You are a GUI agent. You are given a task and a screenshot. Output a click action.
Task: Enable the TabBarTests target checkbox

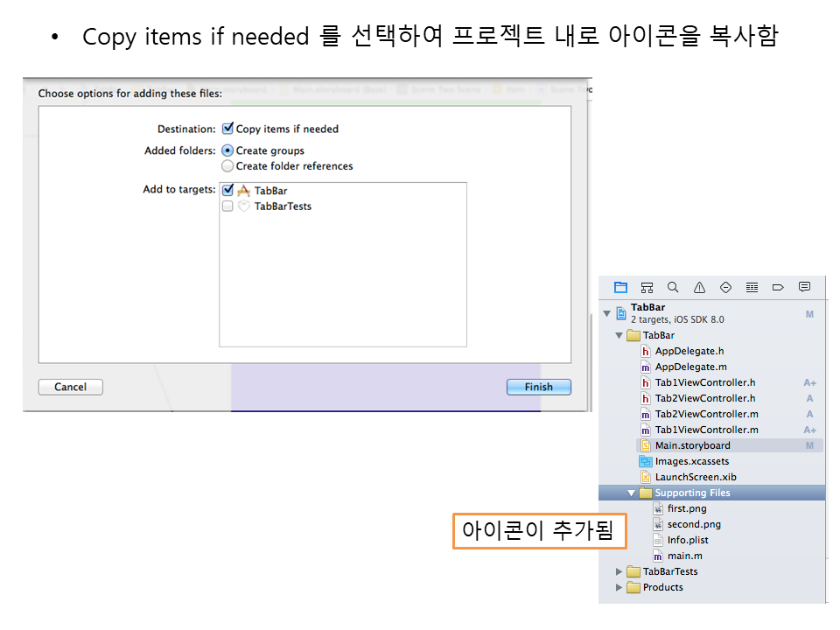(x=228, y=206)
